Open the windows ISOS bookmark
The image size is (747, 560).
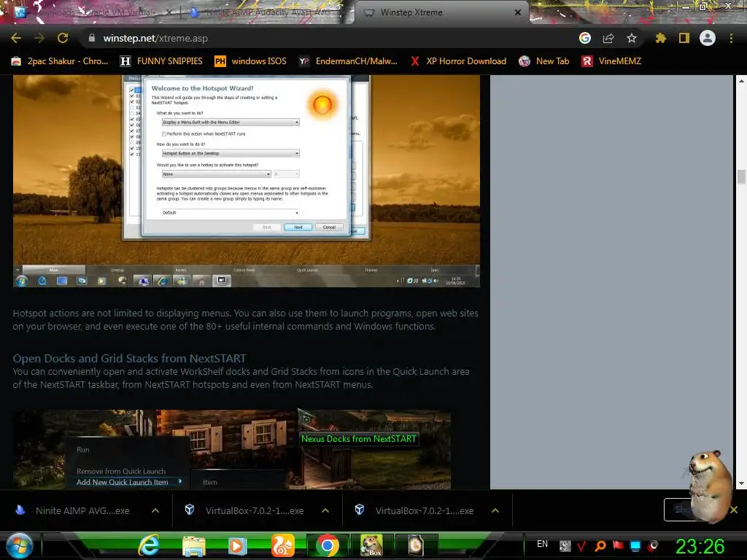tap(251, 61)
